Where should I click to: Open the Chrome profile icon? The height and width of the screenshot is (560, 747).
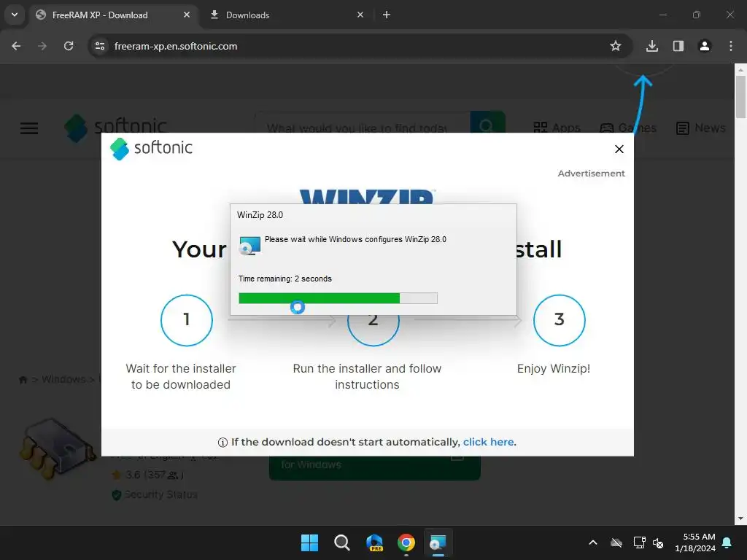coord(705,46)
